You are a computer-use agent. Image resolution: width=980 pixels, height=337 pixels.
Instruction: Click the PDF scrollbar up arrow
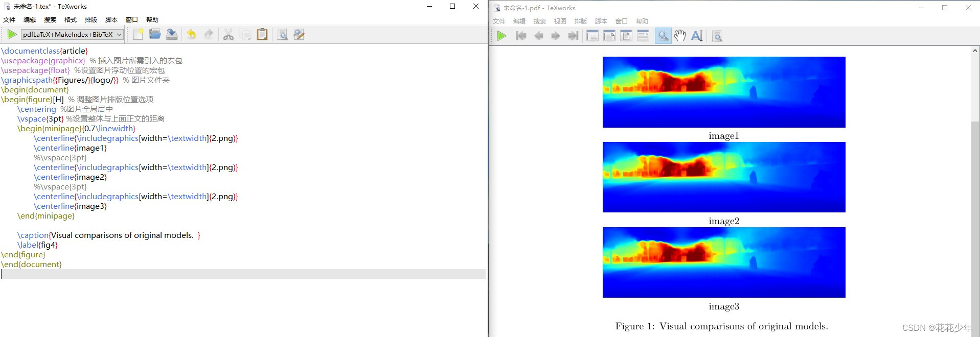[975, 51]
